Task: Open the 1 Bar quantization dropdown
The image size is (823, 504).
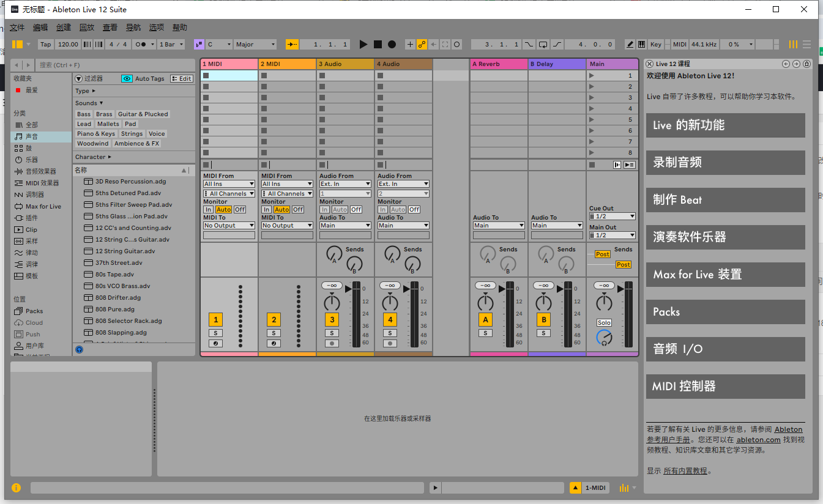Action: pyautogui.click(x=170, y=45)
